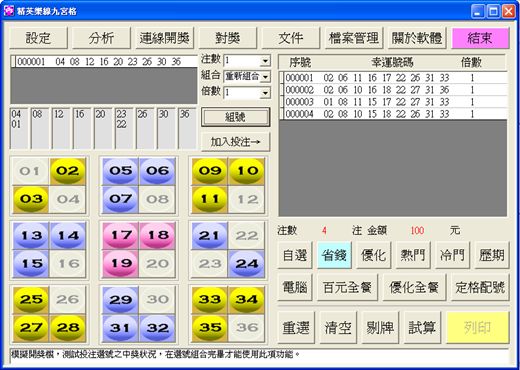The image size is (520, 370).
Task: Open the 設定 menu button
Action: (x=38, y=38)
